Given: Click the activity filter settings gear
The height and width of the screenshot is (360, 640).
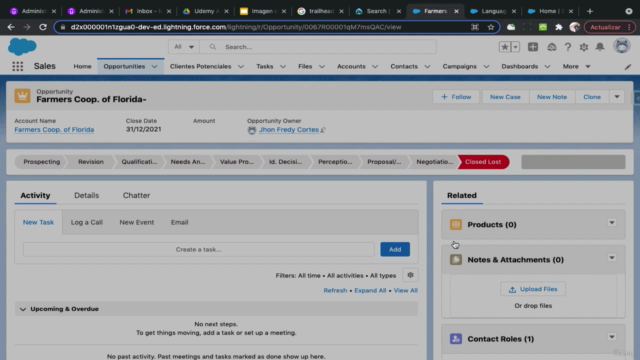Looking at the screenshot, I should click(410, 275).
